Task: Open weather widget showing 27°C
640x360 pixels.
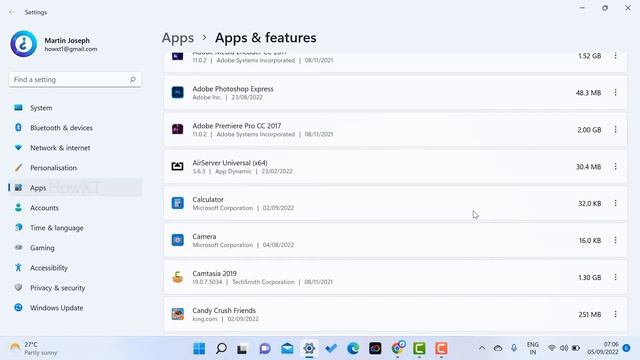Action: 33,348
